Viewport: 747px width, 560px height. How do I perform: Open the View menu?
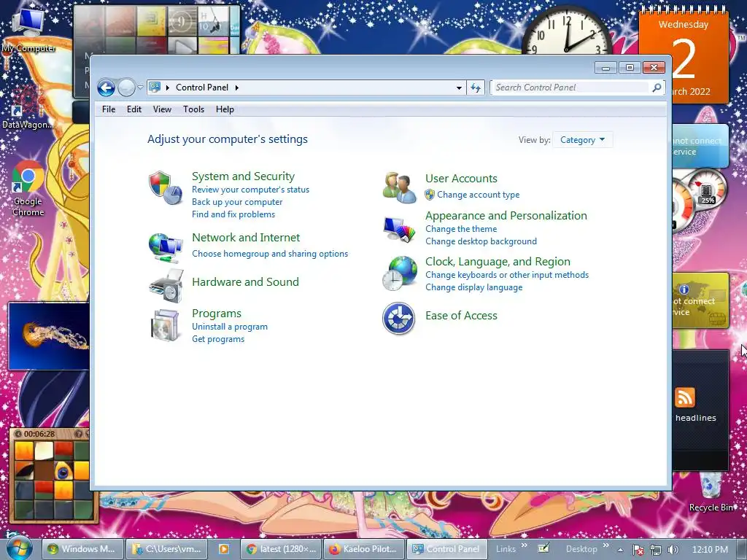tap(162, 109)
